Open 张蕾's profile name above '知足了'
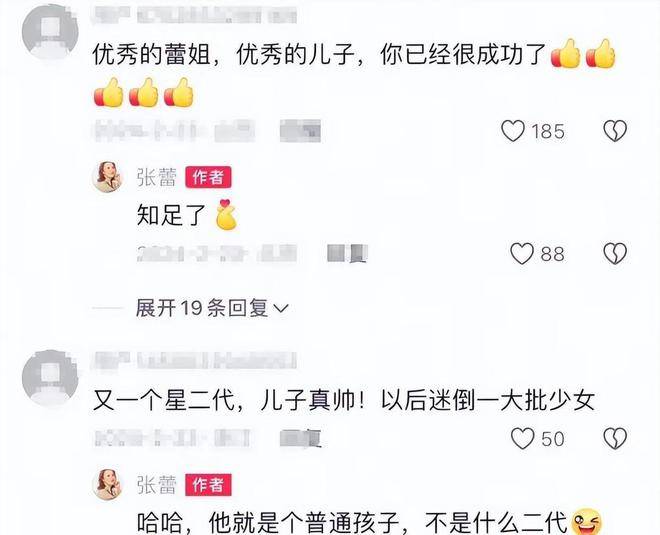The image size is (660, 535). pyautogui.click(x=157, y=177)
